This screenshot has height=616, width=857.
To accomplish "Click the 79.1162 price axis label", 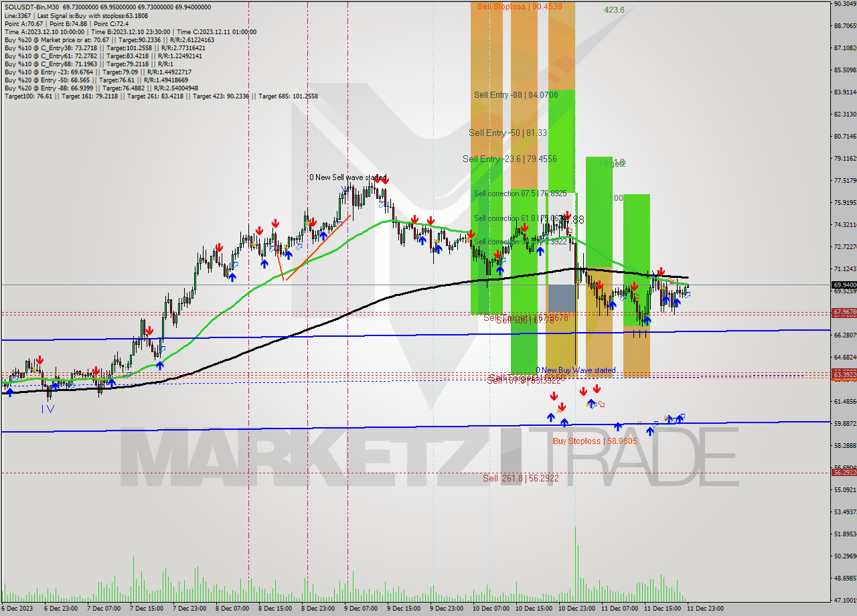I will coord(845,158).
